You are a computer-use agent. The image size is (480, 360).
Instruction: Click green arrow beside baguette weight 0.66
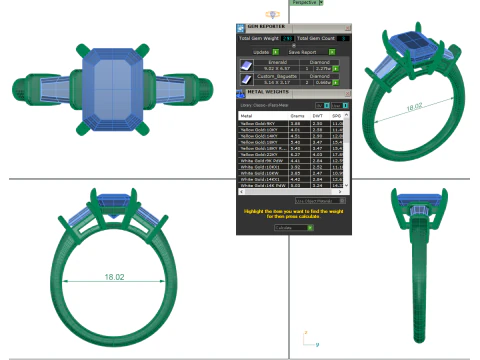pos(336,82)
